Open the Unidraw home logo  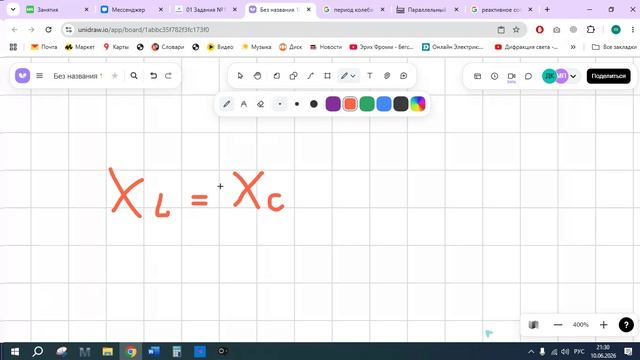click(x=22, y=76)
